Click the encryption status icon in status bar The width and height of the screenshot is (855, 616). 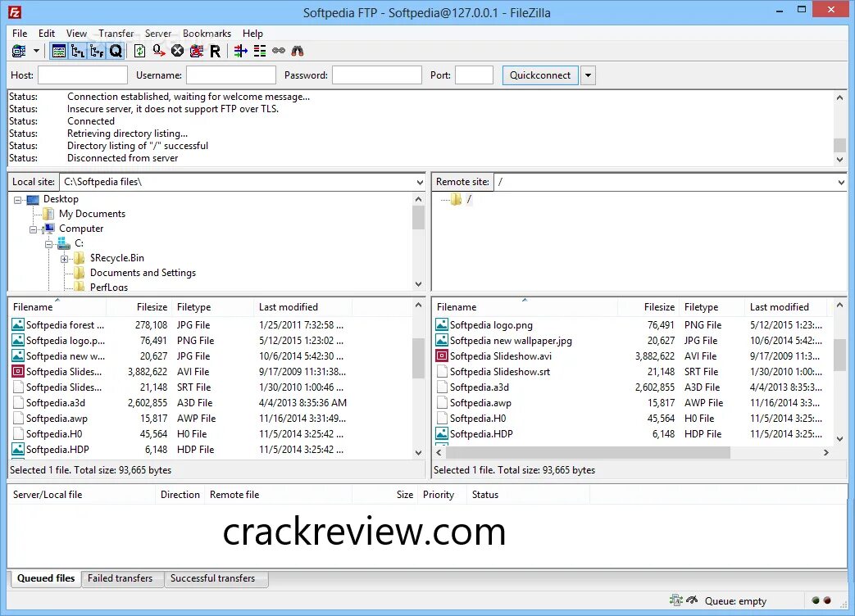point(675,600)
